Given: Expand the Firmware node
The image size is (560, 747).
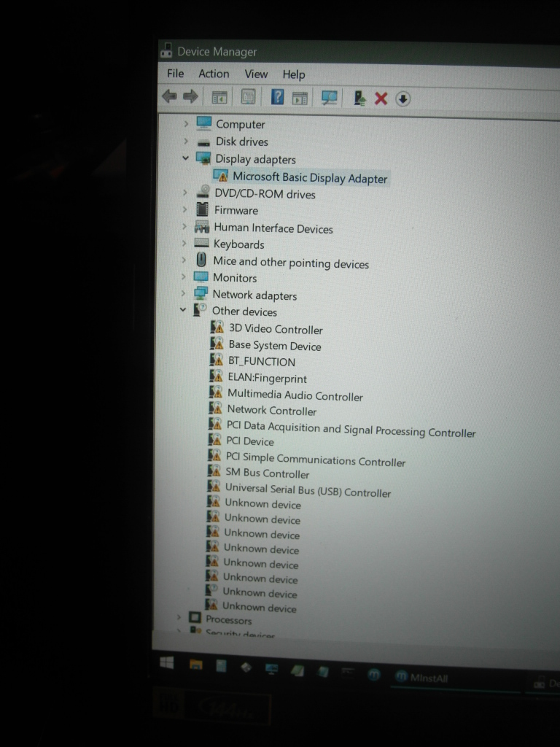Looking at the screenshot, I should 184,209.
